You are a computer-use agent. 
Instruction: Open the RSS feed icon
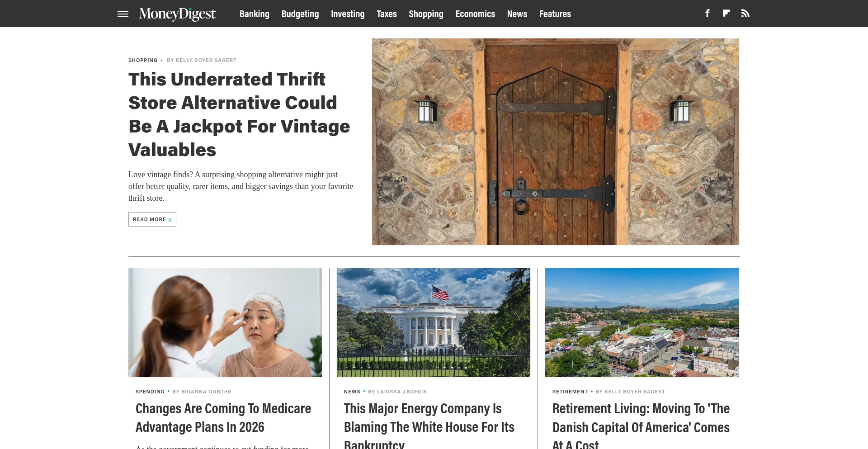[745, 14]
